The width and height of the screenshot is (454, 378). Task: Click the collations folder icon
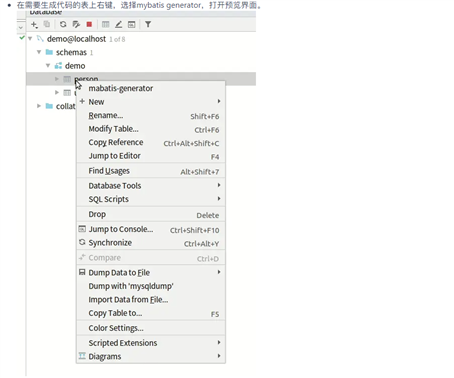pos(49,106)
